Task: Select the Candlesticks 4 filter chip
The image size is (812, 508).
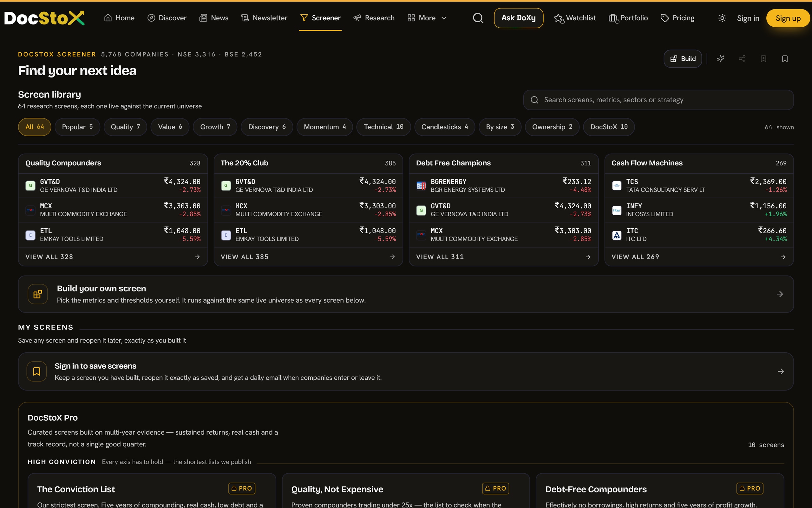Action: (x=445, y=127)
